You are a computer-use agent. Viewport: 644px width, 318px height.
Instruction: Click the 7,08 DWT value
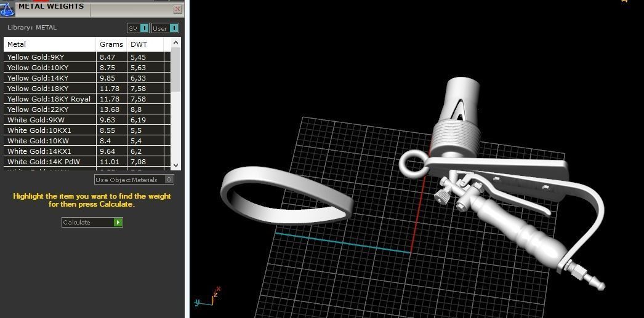pyautogui.click(x=138, y=162)
